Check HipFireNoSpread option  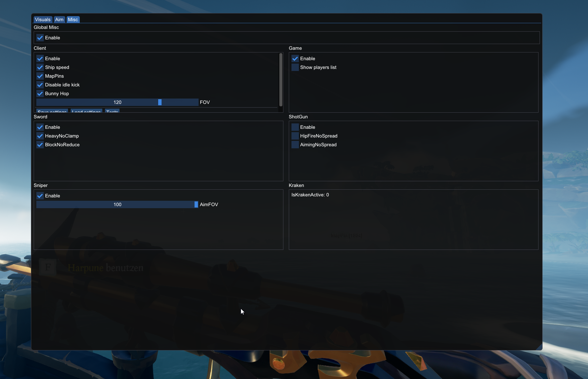[x=295, y=136]
